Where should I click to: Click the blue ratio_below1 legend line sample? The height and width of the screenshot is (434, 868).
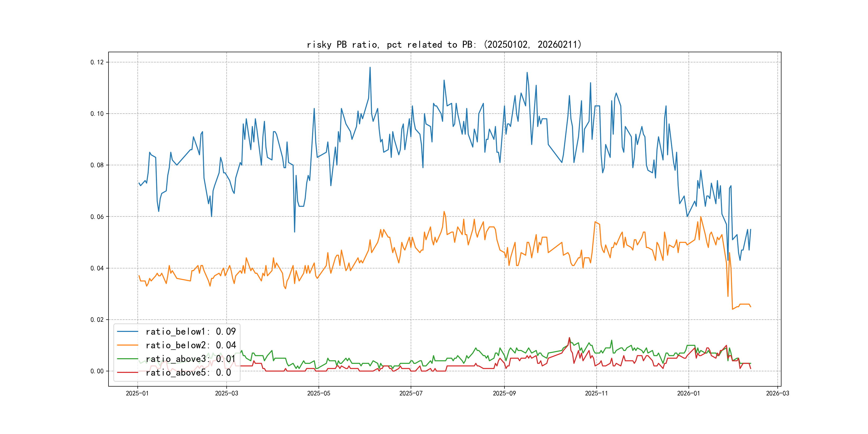pos(127,332)
